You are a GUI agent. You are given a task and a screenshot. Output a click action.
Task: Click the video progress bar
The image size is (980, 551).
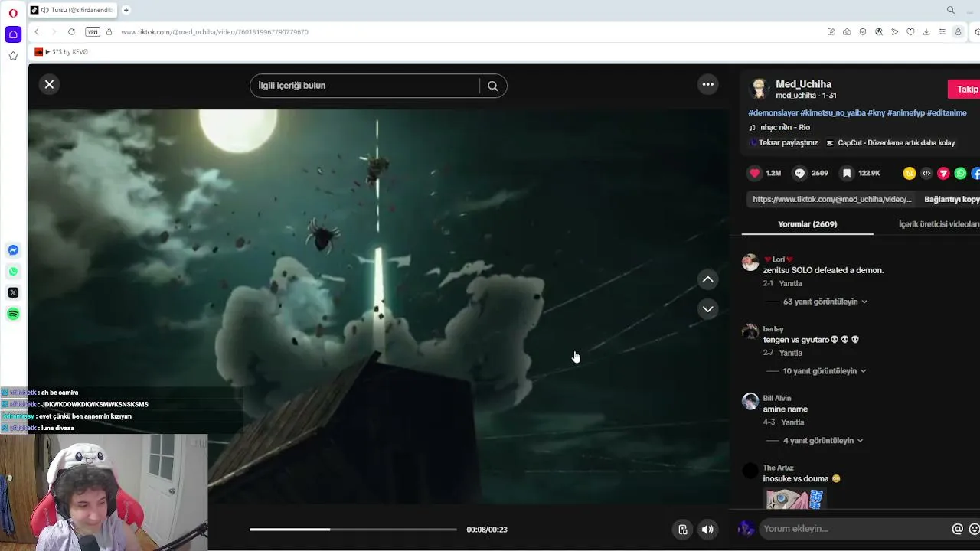[x=353, y=529]
